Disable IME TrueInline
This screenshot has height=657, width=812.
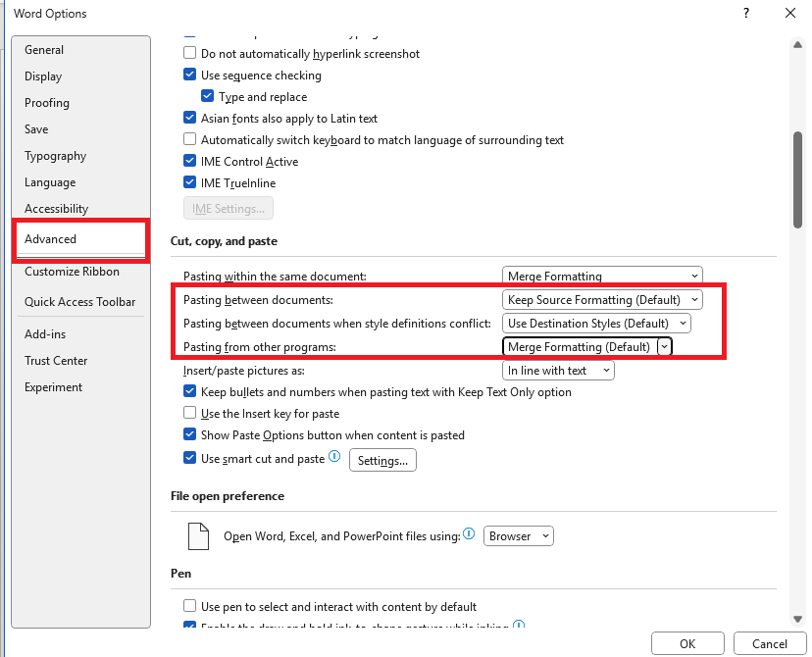pos(189,182)
